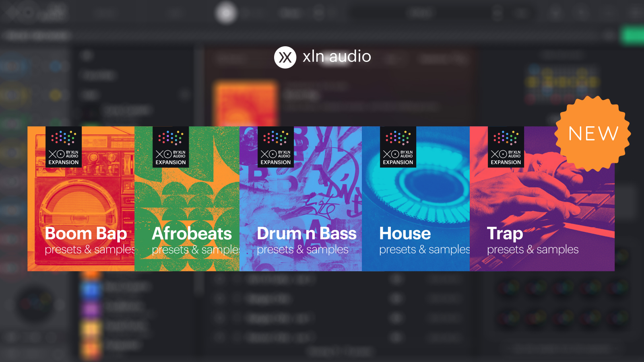
Task: Click 'presets & samples' under Trap
Action: (x=533, y=250)
